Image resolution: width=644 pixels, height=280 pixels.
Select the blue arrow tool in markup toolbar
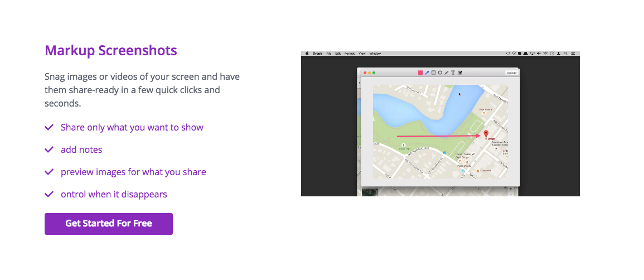(x=427, y=73)
